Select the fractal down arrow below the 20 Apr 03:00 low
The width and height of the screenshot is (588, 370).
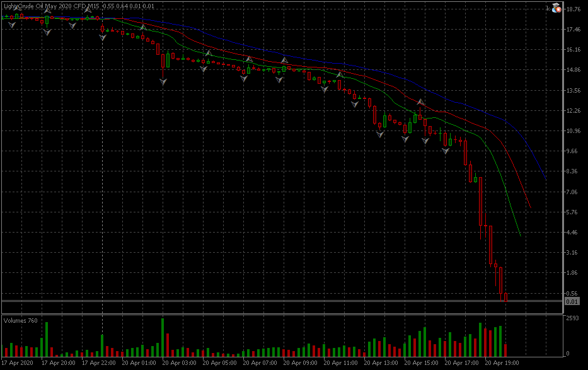[x=163, y=83]
